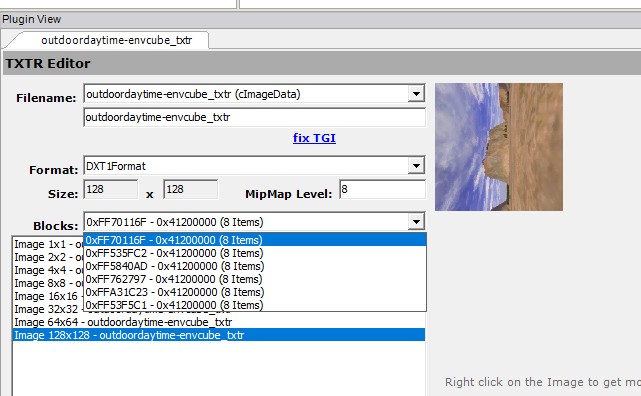Select block 0xFF53F5C1 from the list
Screen dimensions: 641x396
255,305
